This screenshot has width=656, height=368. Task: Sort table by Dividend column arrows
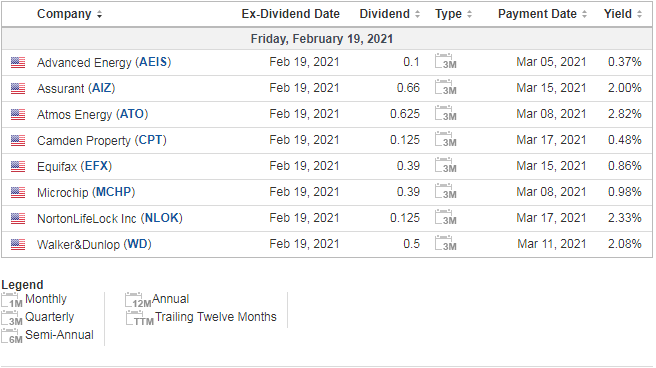(x=417, y=15)
